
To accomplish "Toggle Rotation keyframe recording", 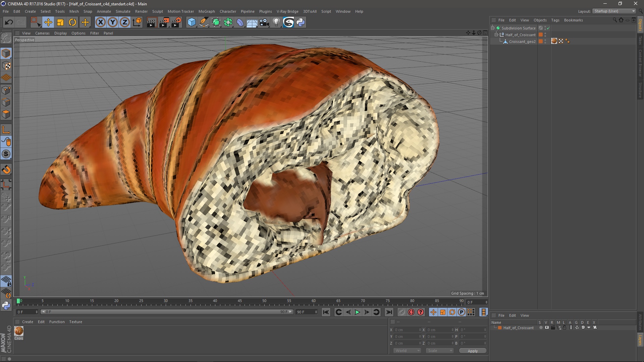I will pyautogui.click(x=452, y=312).
